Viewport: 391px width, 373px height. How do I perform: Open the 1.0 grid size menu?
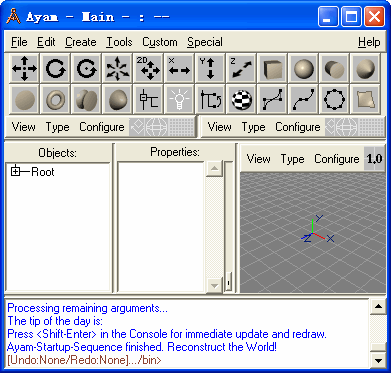pyautogui.click(x=374, y=159)
